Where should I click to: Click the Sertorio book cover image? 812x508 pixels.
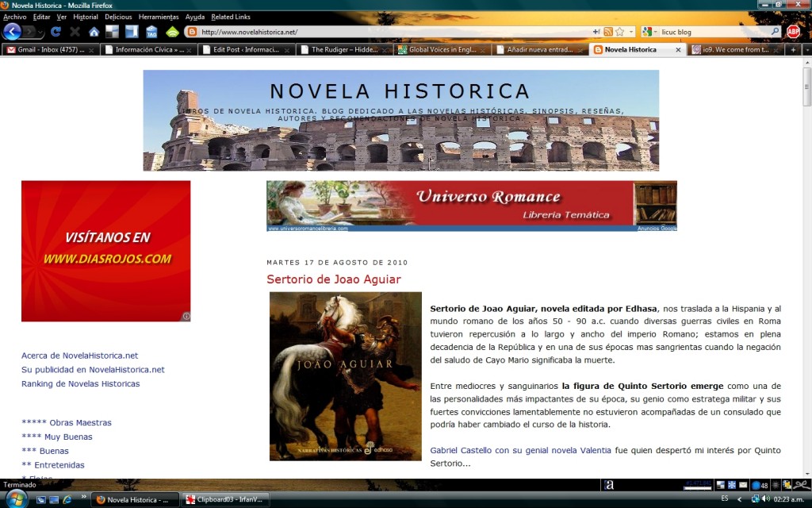345,375
